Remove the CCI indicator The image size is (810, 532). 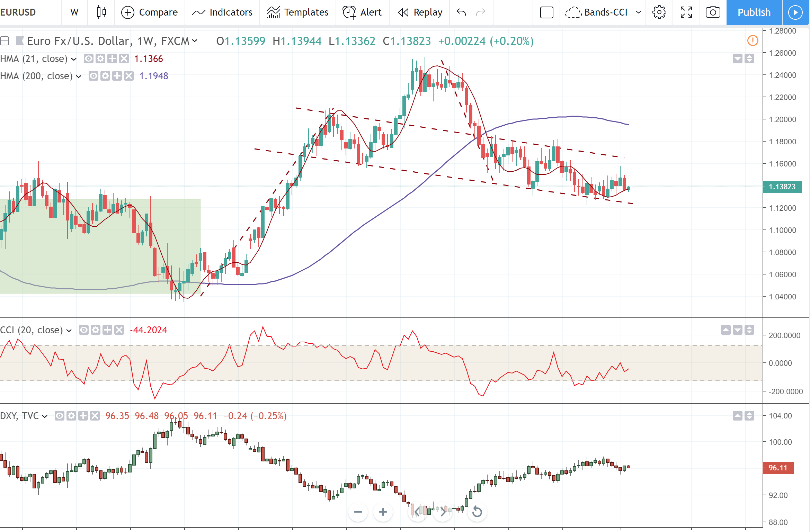click(x=119, y=330)
